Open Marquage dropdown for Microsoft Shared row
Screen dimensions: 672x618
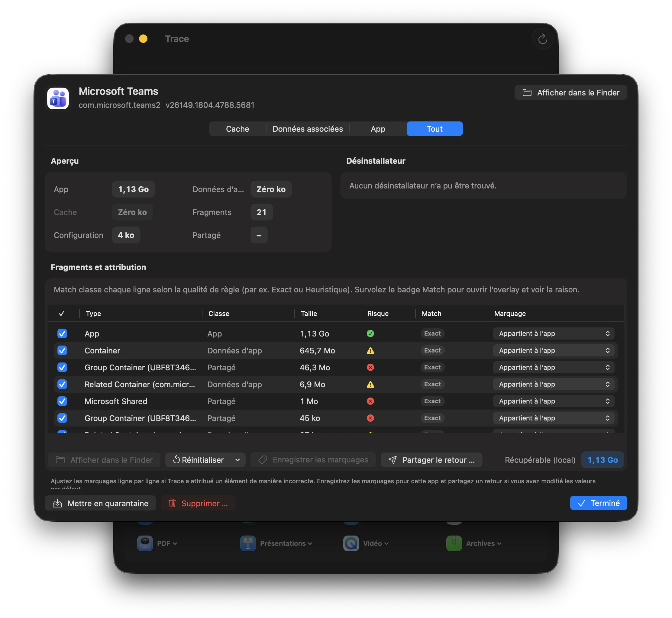pos(554,401)
